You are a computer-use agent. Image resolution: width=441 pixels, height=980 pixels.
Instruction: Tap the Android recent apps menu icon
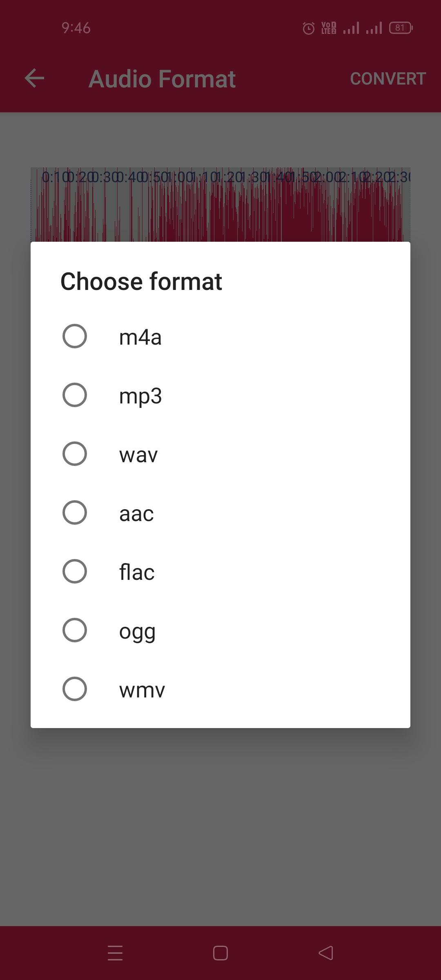pyautogui.click(x=115, y=953)
